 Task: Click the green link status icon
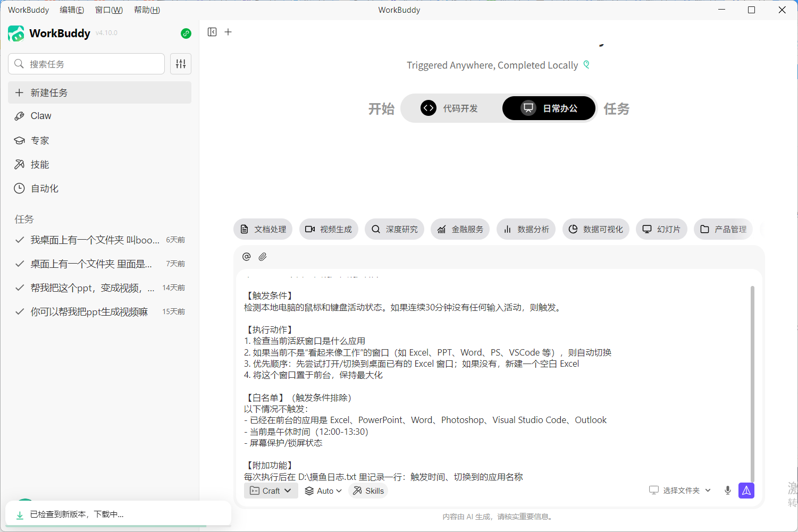coord(186,33)
